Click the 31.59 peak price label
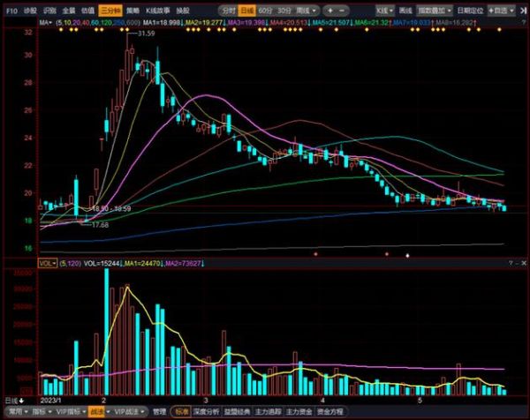530x420 pixels. point(147,34)
